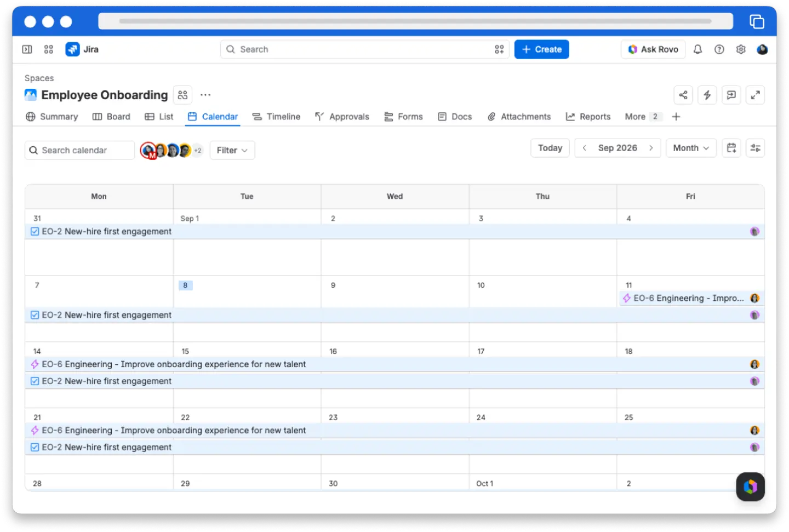Viewport: 789px width, 532px height.
Task: Open automation lightning bolt icon
Action: (x=707, y=95)
